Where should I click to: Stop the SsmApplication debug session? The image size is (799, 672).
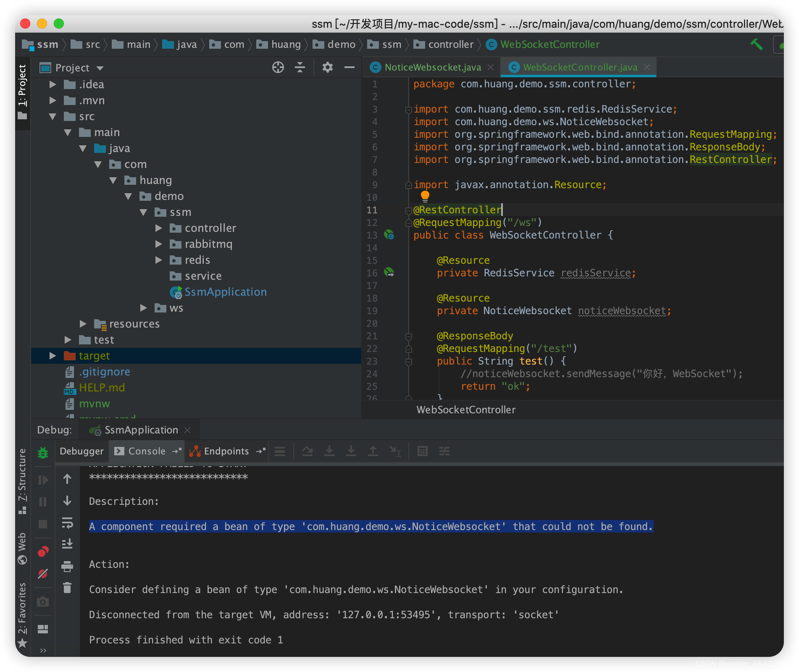click(x=43, y=524)
